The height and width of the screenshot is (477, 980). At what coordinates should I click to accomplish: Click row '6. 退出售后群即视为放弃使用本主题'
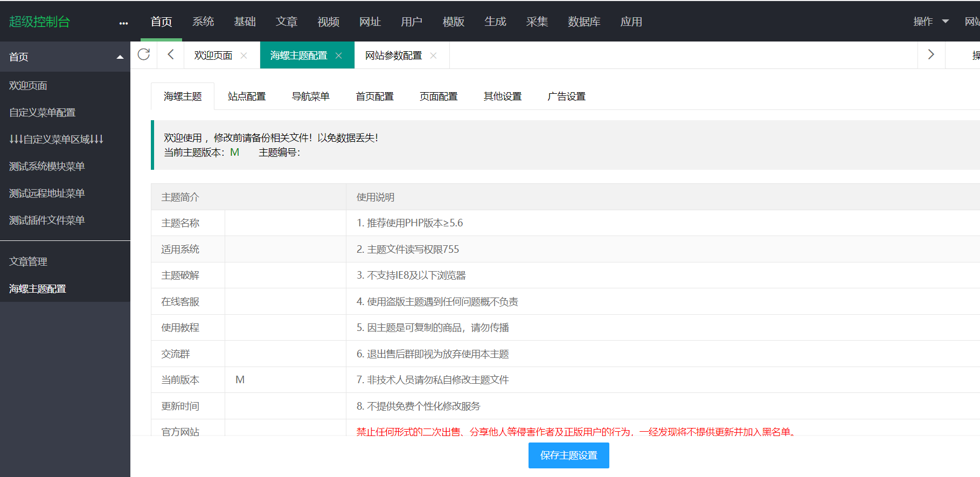tap(663, 354)
